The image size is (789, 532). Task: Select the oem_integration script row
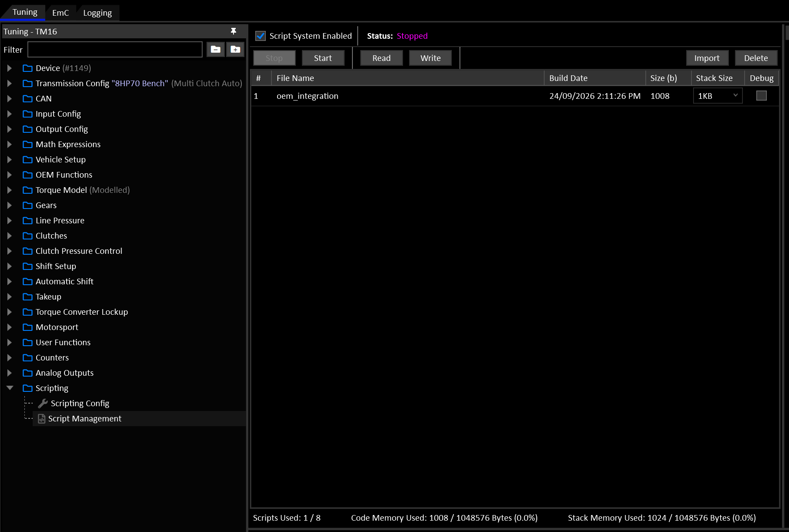[x=515, y=96]
